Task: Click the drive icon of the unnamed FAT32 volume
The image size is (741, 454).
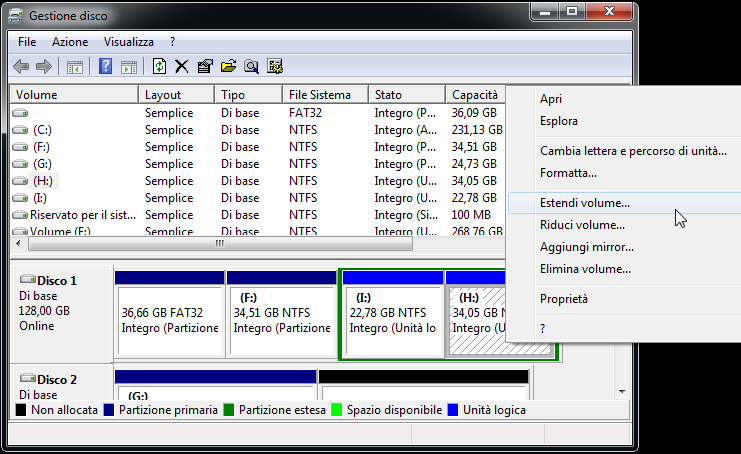Action: click(x=20, y=113)
